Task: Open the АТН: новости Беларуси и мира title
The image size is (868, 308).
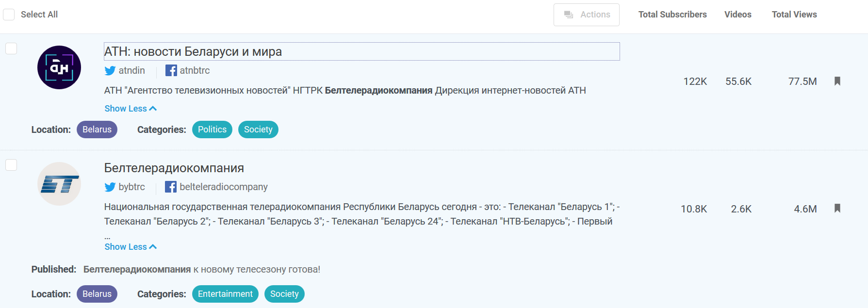Action: [193, 51]
